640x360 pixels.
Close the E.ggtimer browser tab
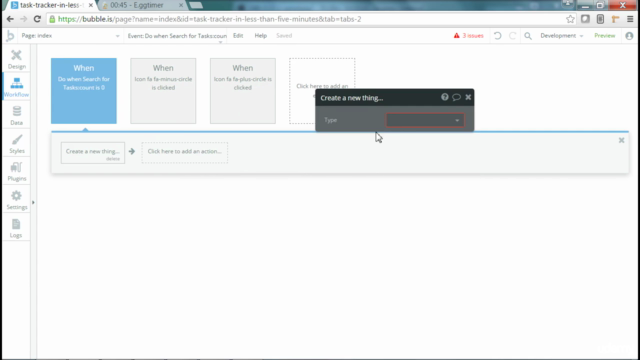click(181, 5)
